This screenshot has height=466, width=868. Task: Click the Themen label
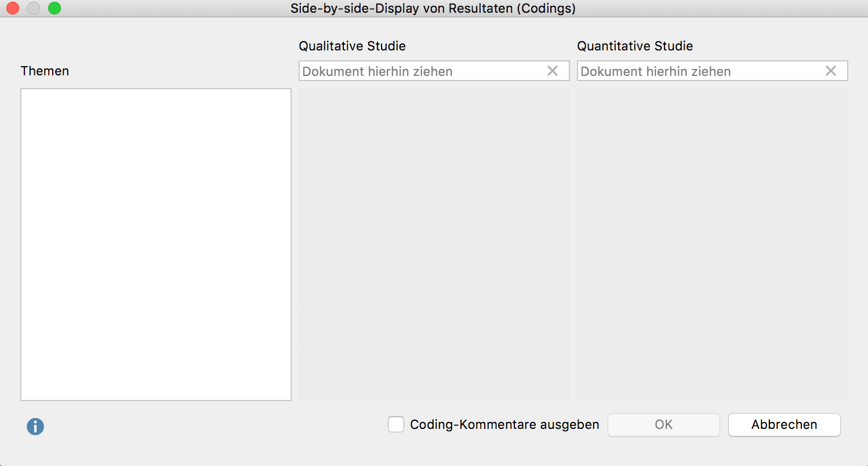pos(45,71)
